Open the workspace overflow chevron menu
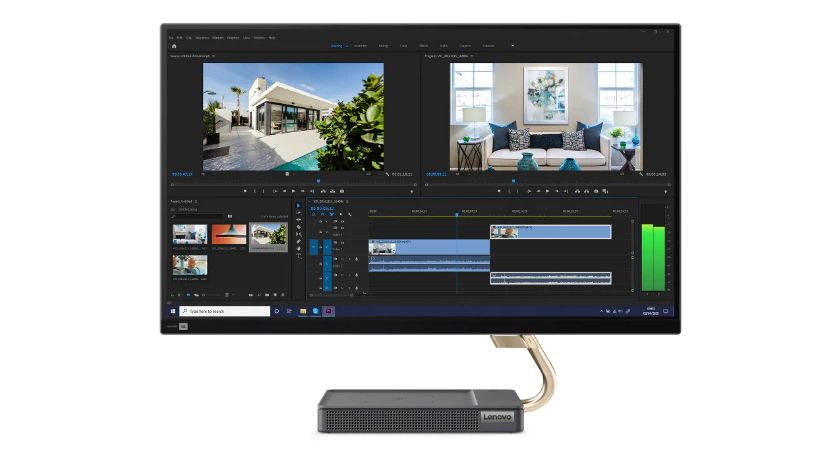 click(x=513, y=46)
